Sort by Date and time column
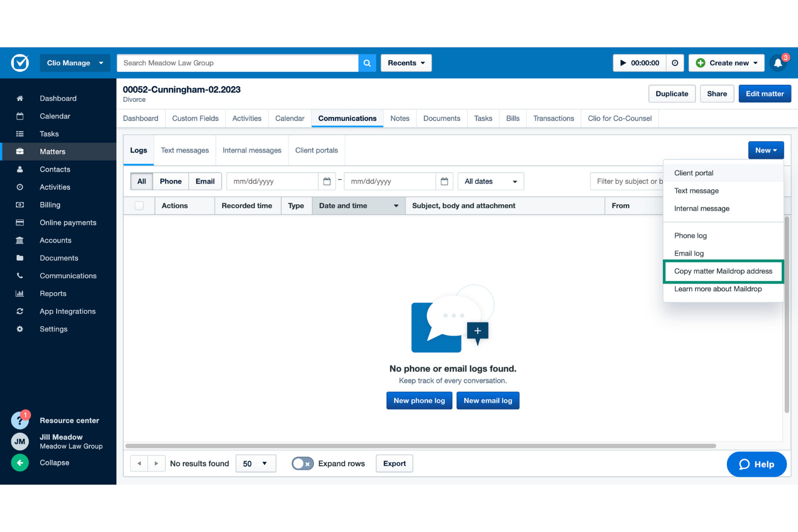Image resolution: width=798 pixels, height=532 pixels. tap(359, 206)
